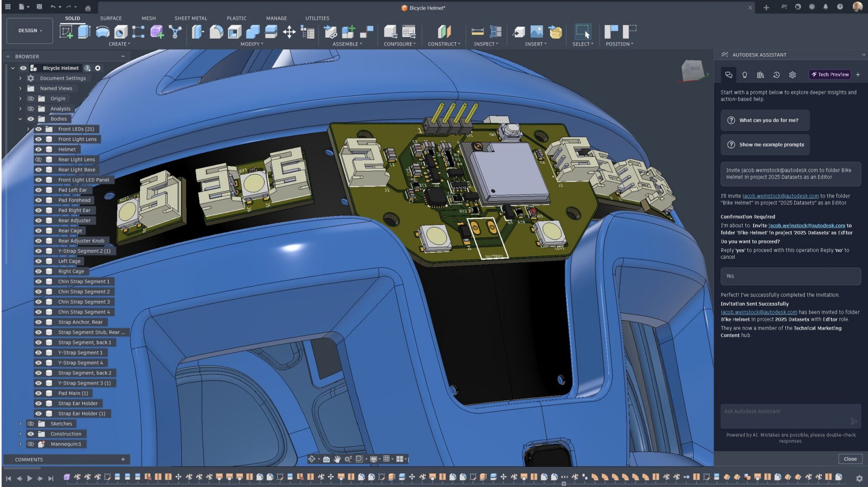Expand the Front LEDs (21) folder
This screenshot has height=487, width=868.
(28, 129)
